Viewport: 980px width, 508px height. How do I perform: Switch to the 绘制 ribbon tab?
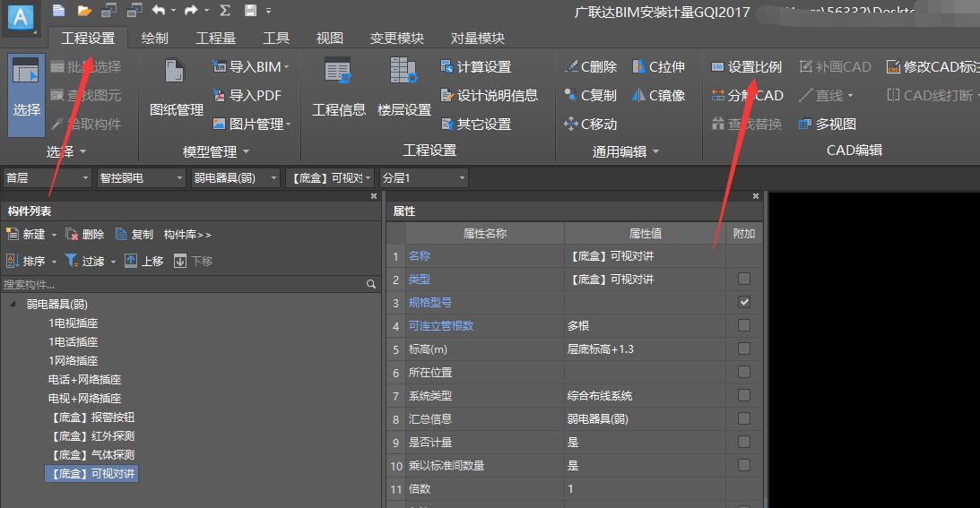(x=154, y=39)
